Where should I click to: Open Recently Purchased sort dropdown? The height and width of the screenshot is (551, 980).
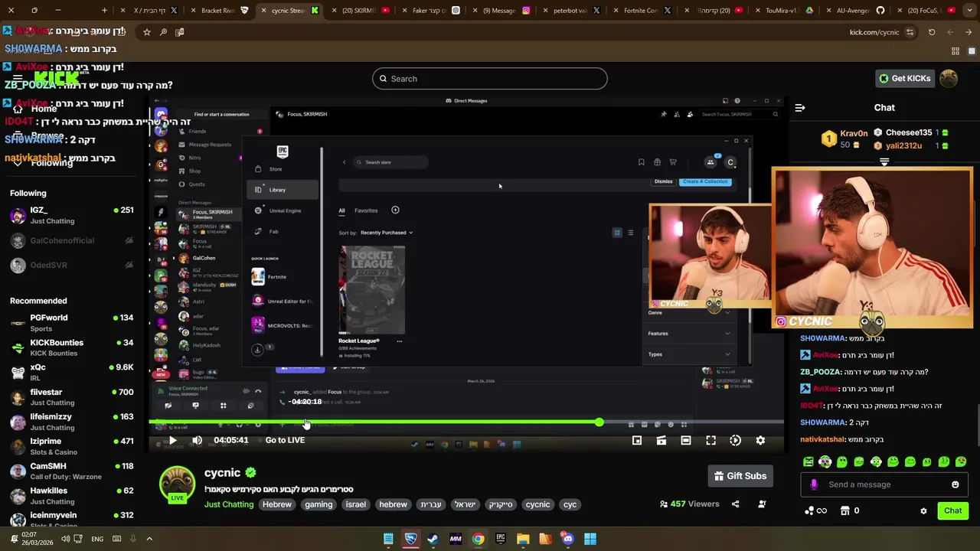pyautogui.click(x=387, y=233)
